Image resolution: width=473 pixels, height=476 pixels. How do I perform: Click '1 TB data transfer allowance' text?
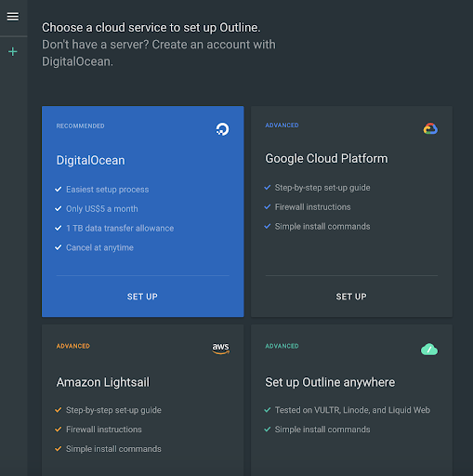click(x=120, y=229)
